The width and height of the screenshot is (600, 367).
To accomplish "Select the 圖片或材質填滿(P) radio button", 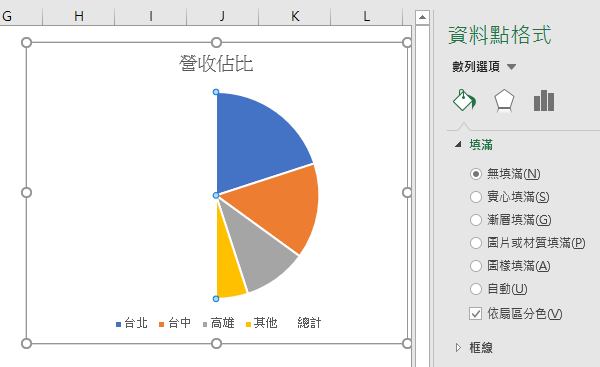I will tap(476, 243).
